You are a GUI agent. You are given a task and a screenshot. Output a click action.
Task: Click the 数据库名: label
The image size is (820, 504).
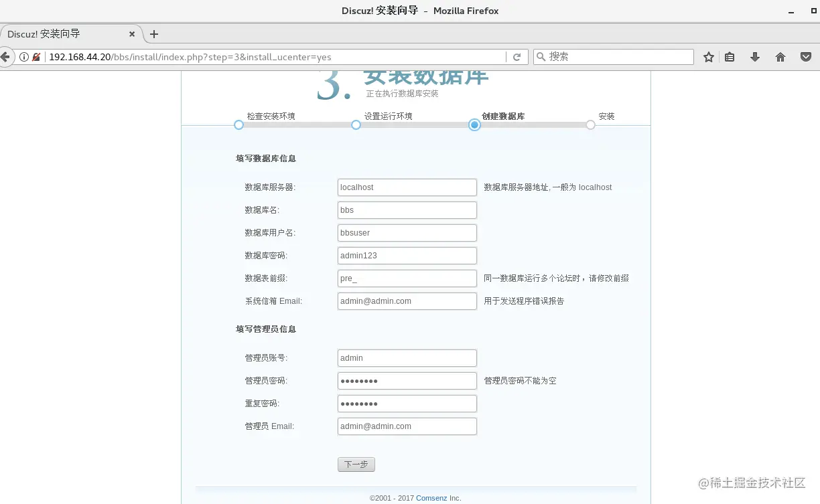(262, 210)
